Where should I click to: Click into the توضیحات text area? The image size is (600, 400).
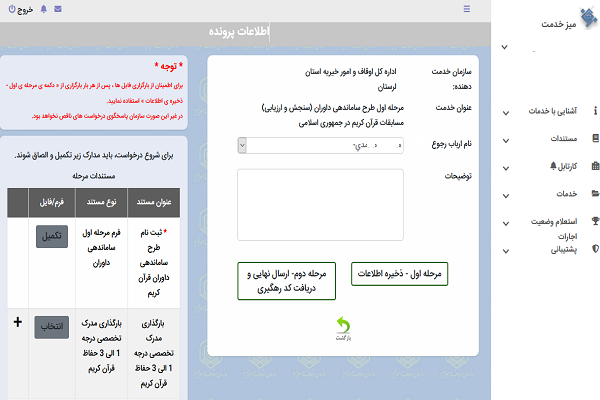pos(320,205)
